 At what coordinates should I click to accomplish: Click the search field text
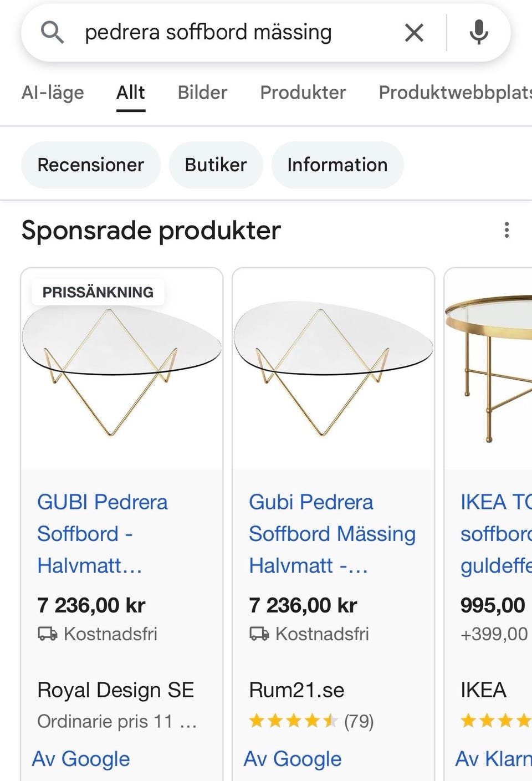tap(208, 33)
